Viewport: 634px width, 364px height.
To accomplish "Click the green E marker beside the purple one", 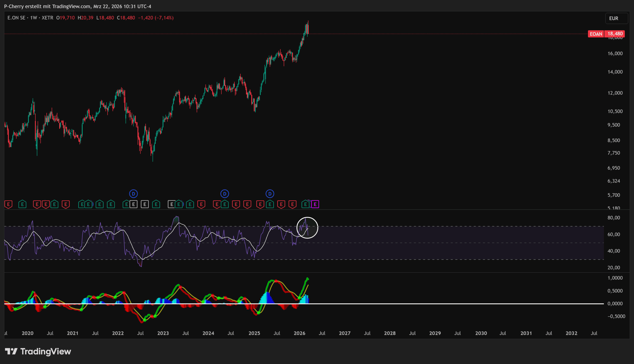I will [305, 204].
